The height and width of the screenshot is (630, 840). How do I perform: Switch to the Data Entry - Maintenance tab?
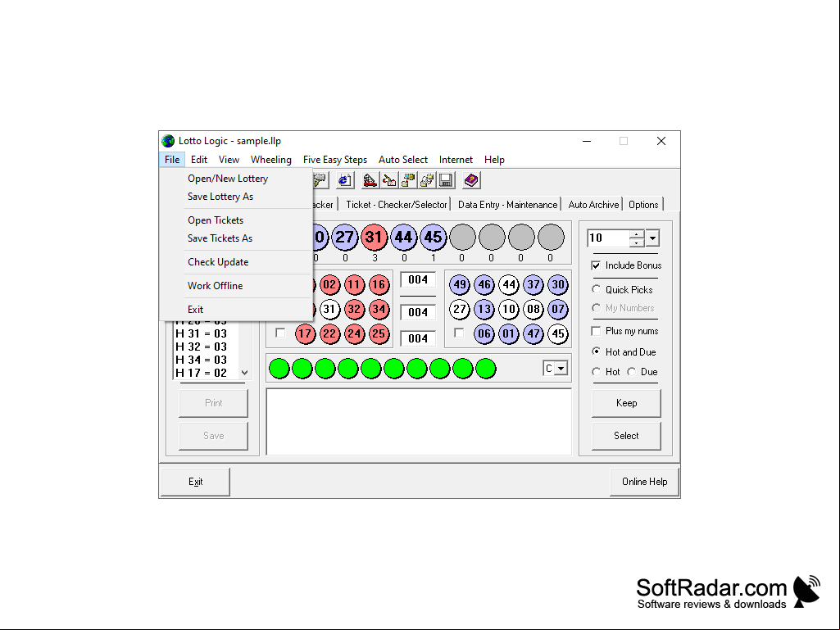pyautogui.click(x=507, y=205)
